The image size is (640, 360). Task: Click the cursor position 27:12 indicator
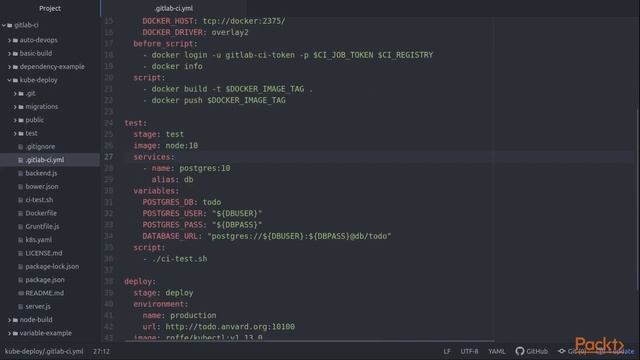[x=101, y=351]
